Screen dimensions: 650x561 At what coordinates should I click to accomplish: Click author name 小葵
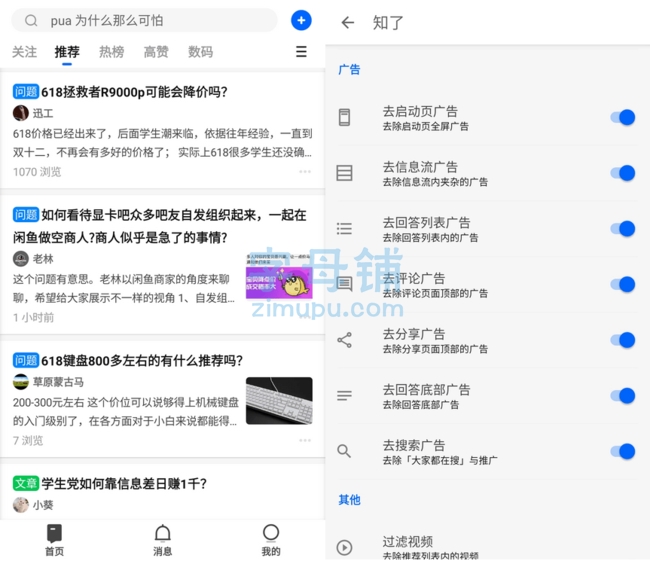[43, 505]
